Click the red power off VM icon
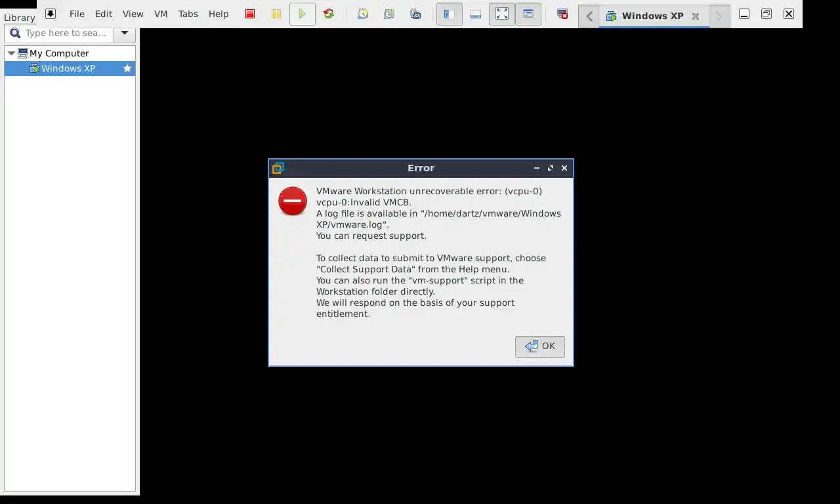Screen dimensions: 840x504 coord(250,14)
